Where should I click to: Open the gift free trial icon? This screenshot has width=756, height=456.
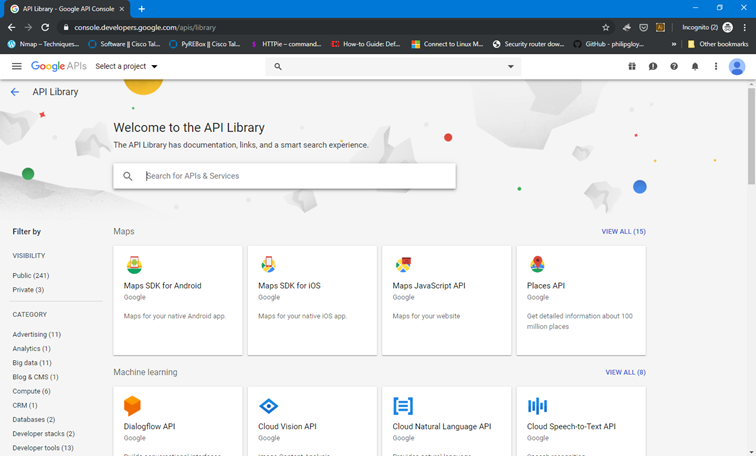click(x=632, y=67)
